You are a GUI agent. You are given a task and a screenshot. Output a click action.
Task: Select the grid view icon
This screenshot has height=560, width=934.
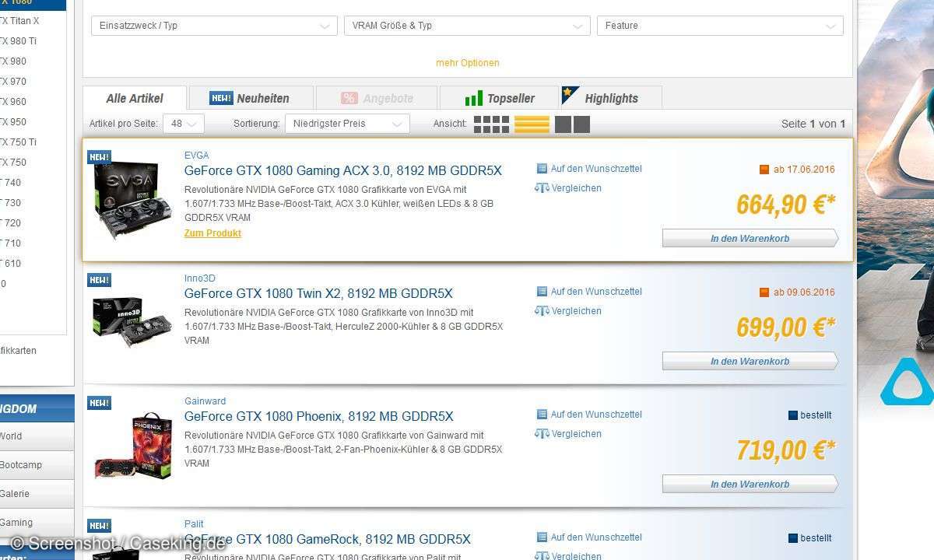pos(492,124)
